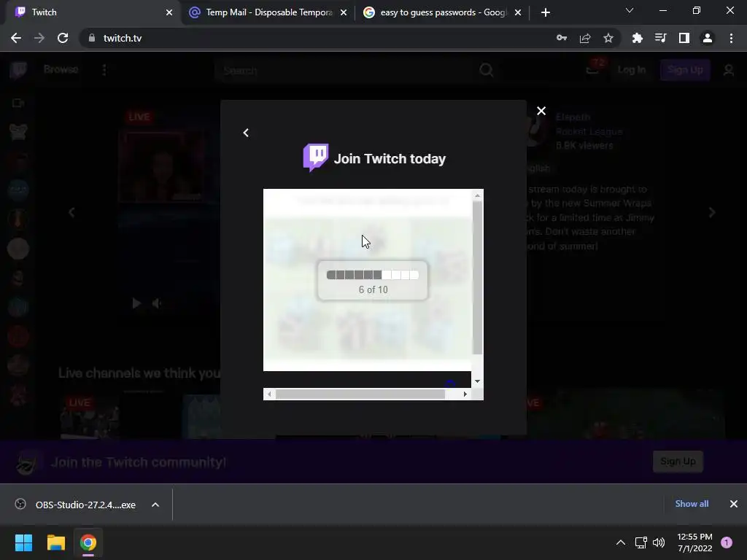747x560 pixels.
Task: Close the Temp Mail tab
Action: [x=344, y=12]
